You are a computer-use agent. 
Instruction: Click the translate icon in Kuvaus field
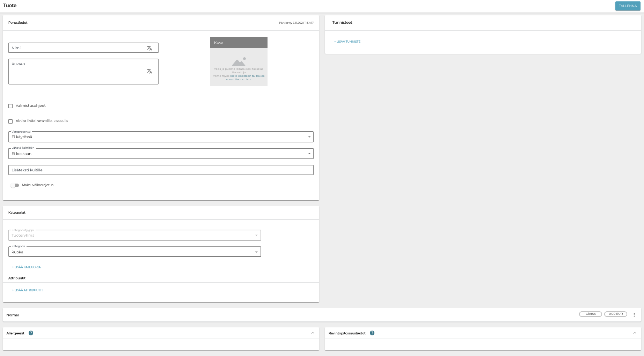[x=149, y=71]
